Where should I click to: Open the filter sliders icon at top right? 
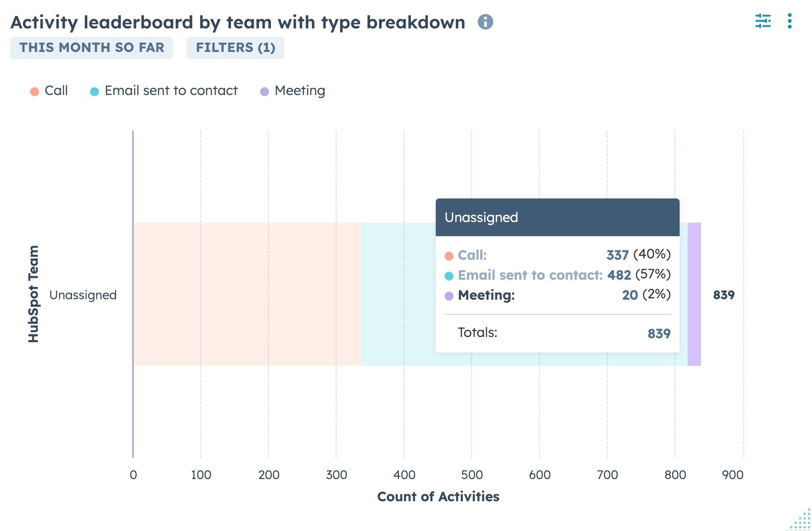763,21
